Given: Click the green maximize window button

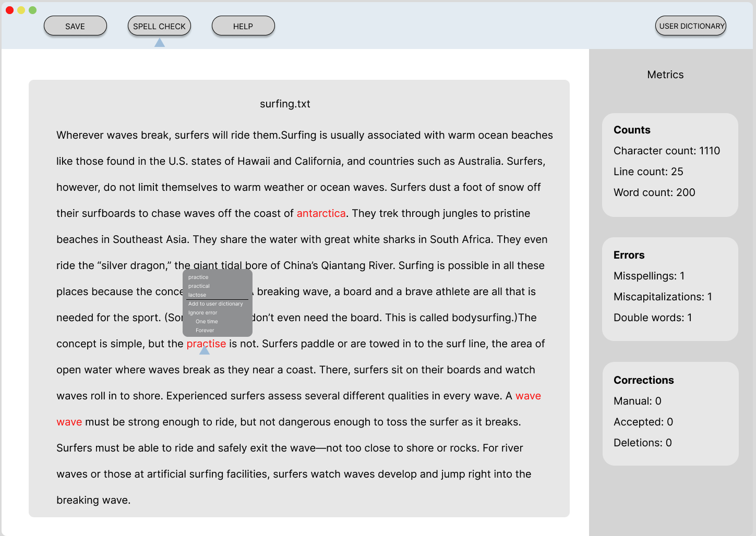Looking at the screenshot, I should coord(32,10).
